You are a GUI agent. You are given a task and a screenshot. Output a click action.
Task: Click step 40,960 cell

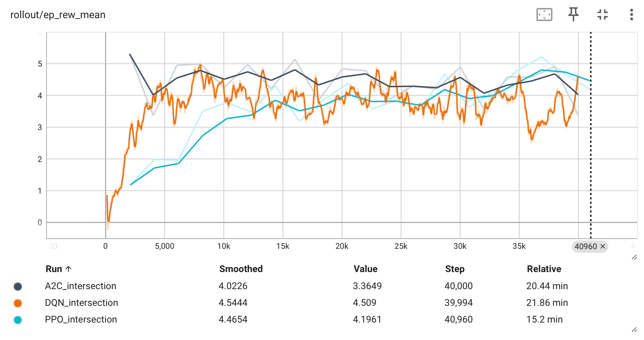tap(459, 319)
